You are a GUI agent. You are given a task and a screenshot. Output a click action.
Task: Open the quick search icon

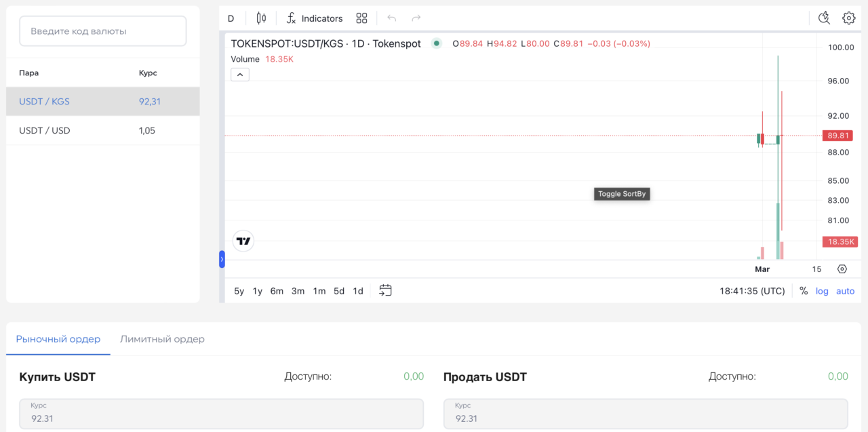pyautogui.click(x=824, y=18)
